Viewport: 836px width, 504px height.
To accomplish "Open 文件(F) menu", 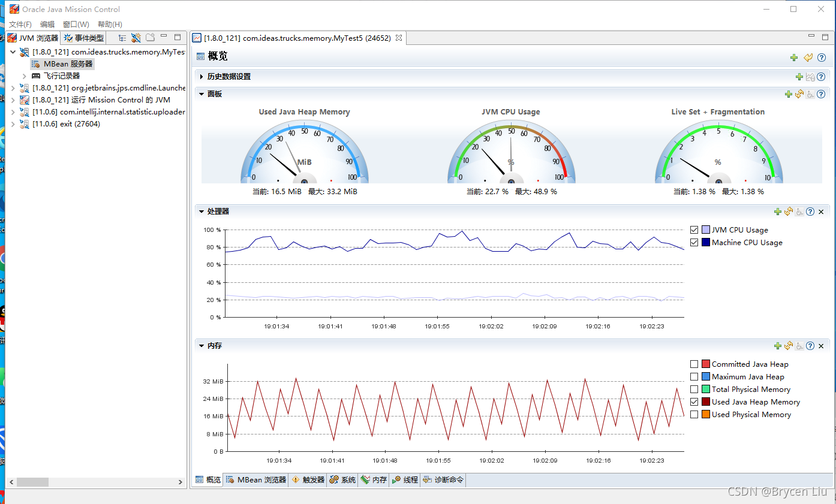I will pos(20,25).
